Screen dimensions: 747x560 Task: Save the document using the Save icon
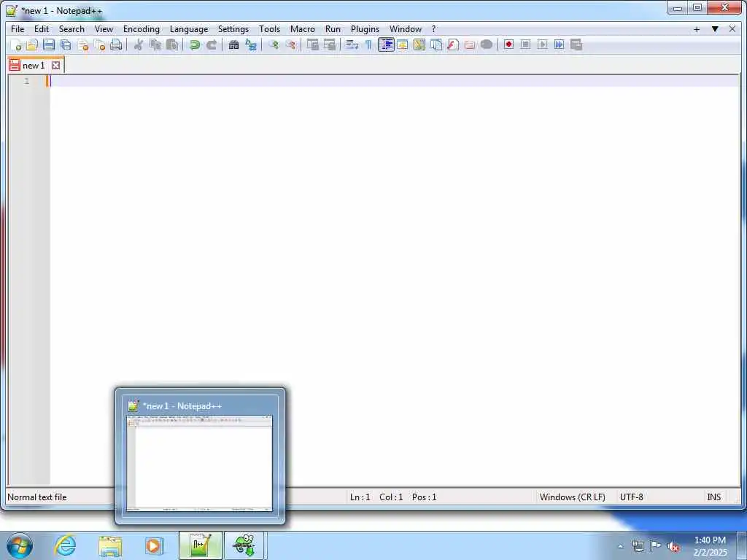tap(49, 44)
